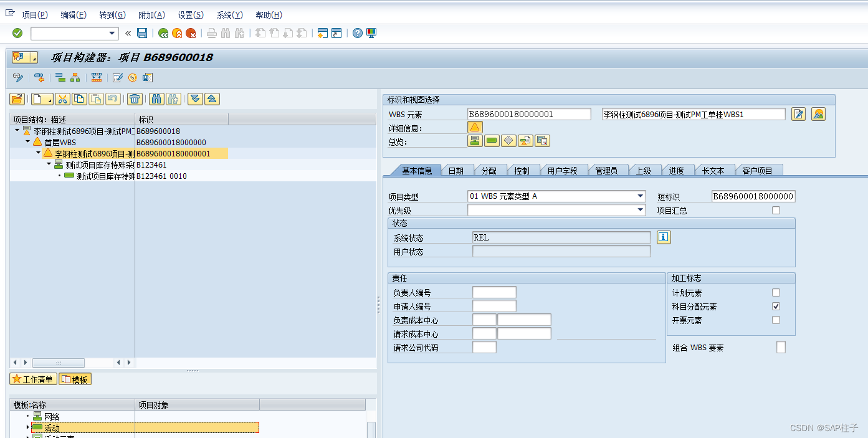868x438 pixels.
Task: Open the 项目类型 dropdown
Action: pos(640,196)
